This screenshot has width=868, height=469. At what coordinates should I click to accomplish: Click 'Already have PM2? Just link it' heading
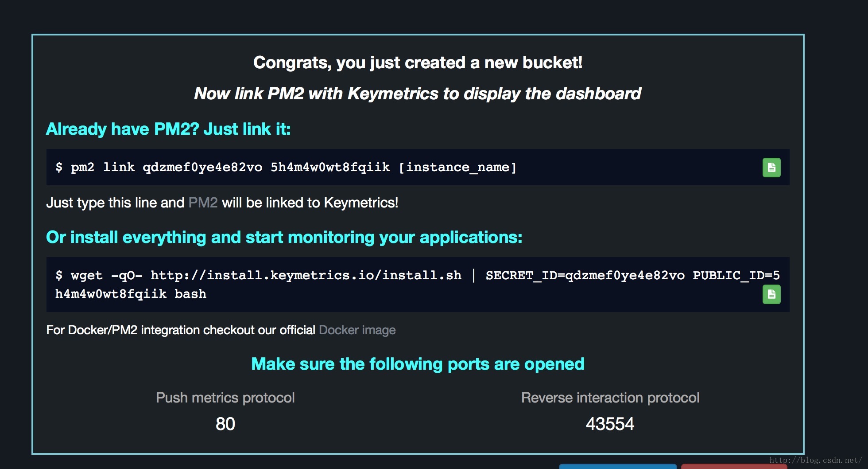168,129
